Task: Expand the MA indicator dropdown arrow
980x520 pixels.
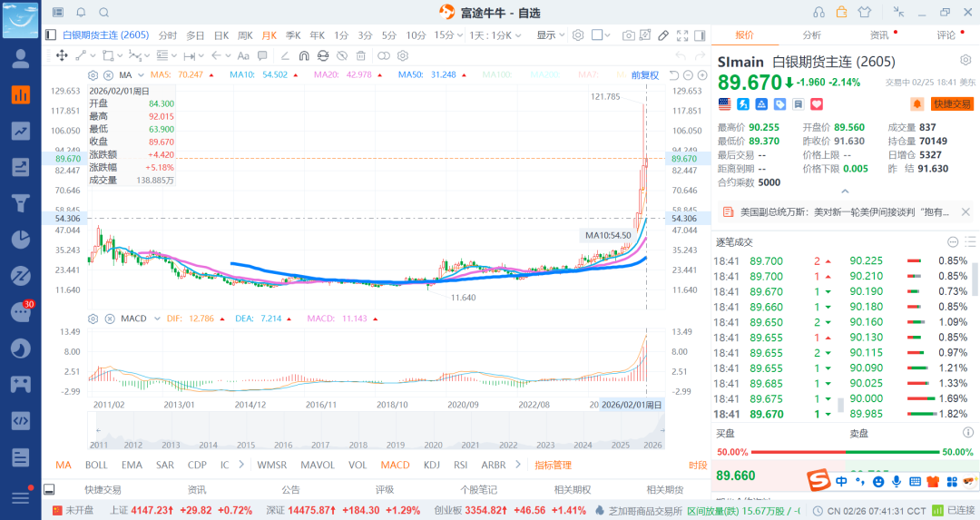Action: pos(141,75)
